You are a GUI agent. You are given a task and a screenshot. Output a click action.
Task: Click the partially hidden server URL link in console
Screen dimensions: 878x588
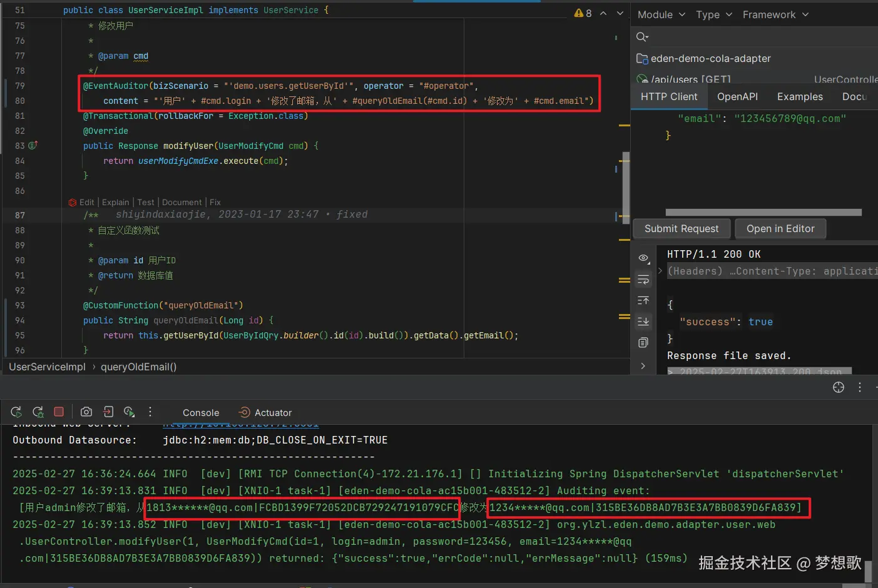(x=240, y=425)
